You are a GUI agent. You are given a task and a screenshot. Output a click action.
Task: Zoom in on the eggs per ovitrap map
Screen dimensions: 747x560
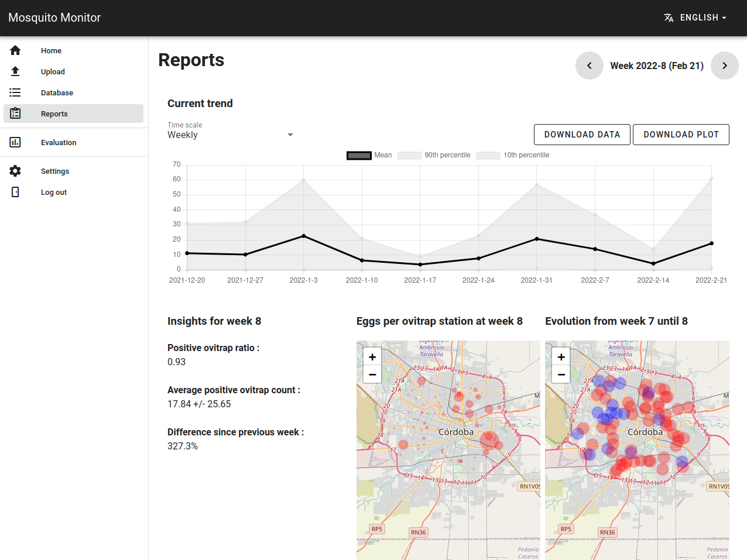[x=372, y=356]
